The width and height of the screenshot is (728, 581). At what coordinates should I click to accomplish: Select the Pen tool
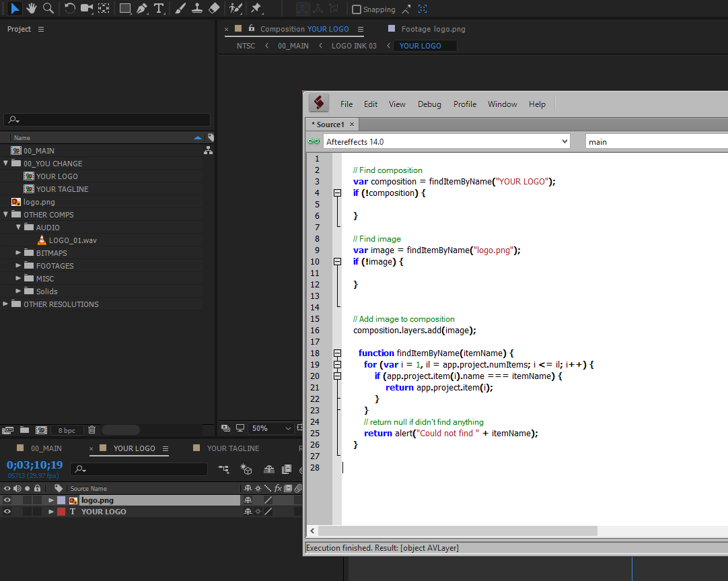coord(142,9)
